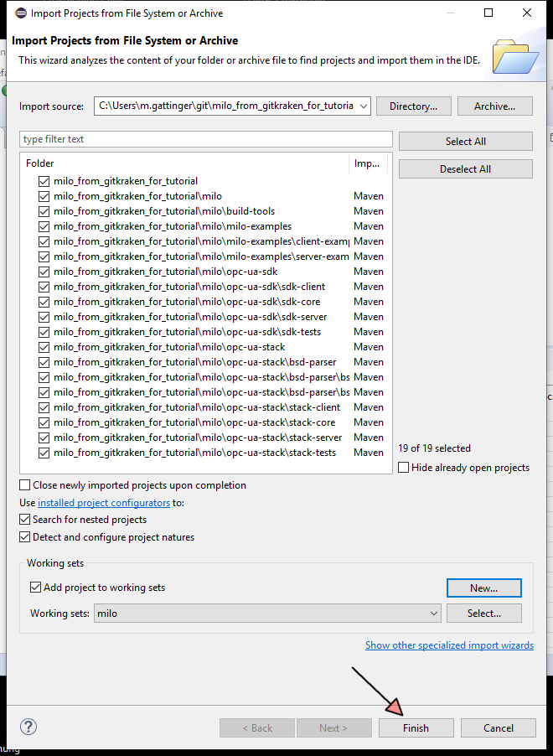The height and width of the screenshot is (756, 553).
Task: Maximize the import dialog window
Action: pos(488,13)
